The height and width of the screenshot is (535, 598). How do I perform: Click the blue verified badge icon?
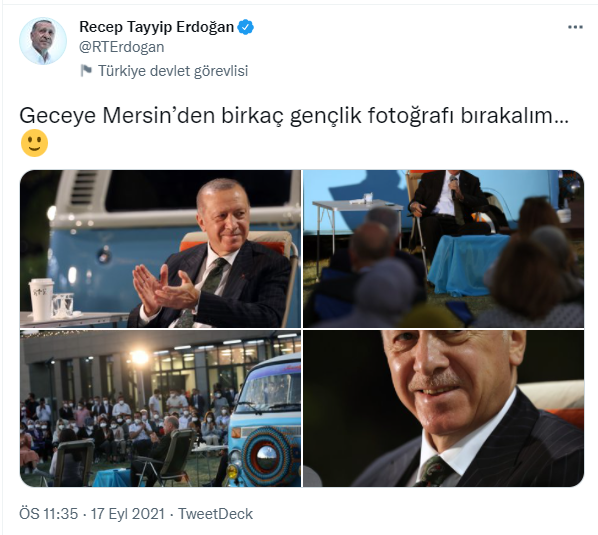[246, 27]
